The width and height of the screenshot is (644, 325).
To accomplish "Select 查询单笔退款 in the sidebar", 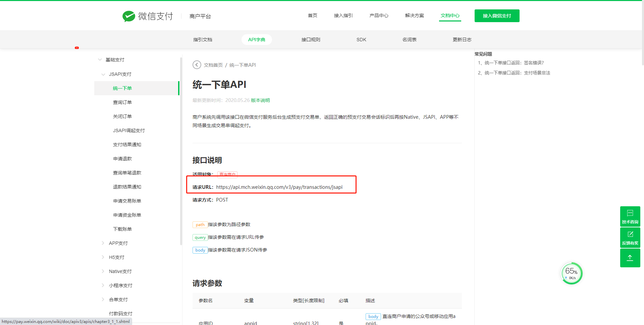I will tap(127, 173).
